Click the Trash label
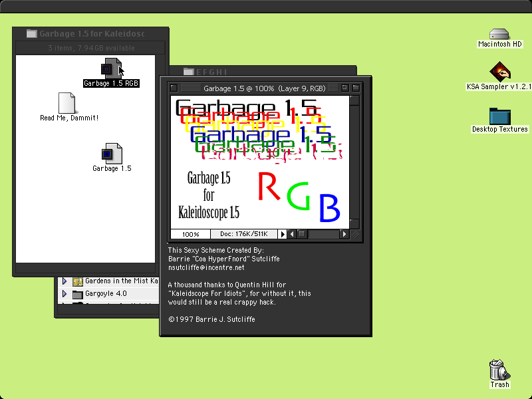Image resolution: width=532 pixels, height=399 pixels. [499, 384]
